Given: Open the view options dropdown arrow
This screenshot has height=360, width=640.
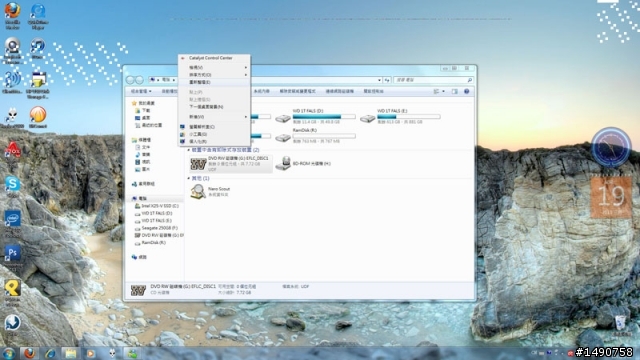Looking at the screenshot, I should coord(444,91).
